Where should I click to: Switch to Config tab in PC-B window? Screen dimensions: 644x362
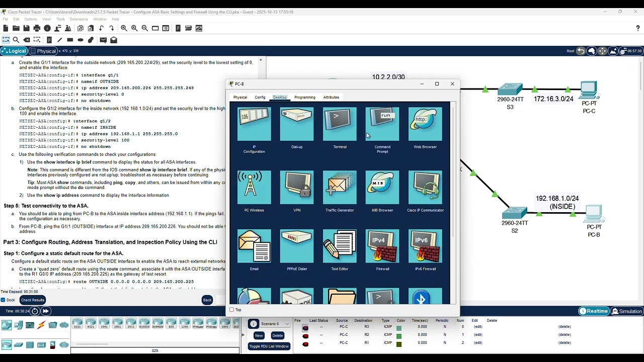260,97
